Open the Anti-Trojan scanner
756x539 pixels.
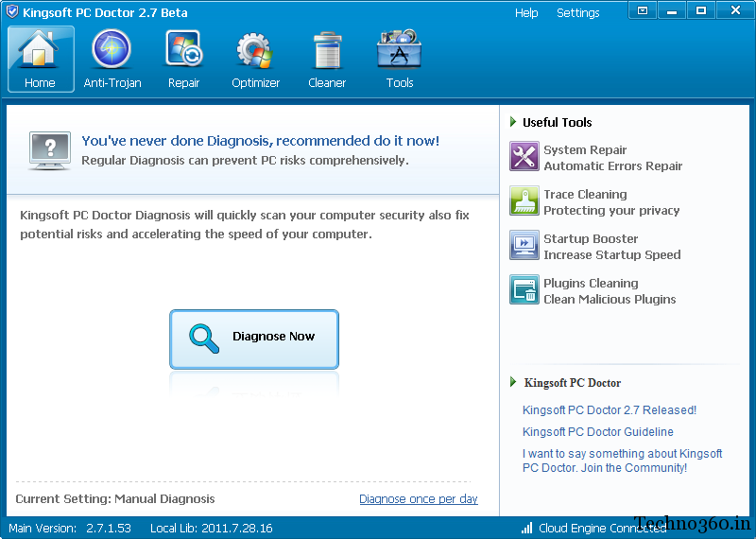pyautogui.click(x=112, y=59)
